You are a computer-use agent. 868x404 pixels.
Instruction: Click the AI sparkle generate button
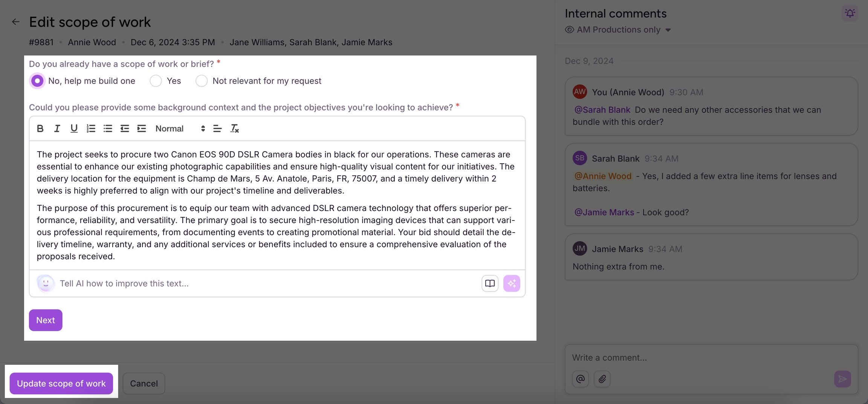(x=512, y=283)
